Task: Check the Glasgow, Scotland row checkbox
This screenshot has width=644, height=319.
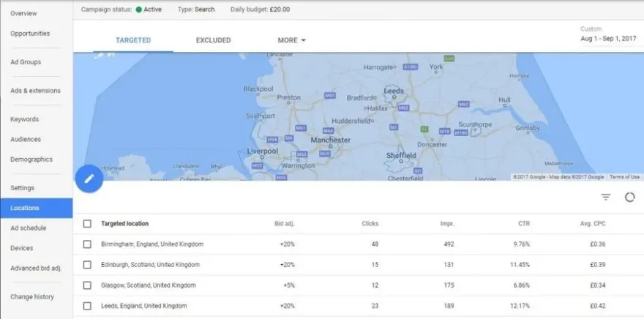Action: [87, 285]
